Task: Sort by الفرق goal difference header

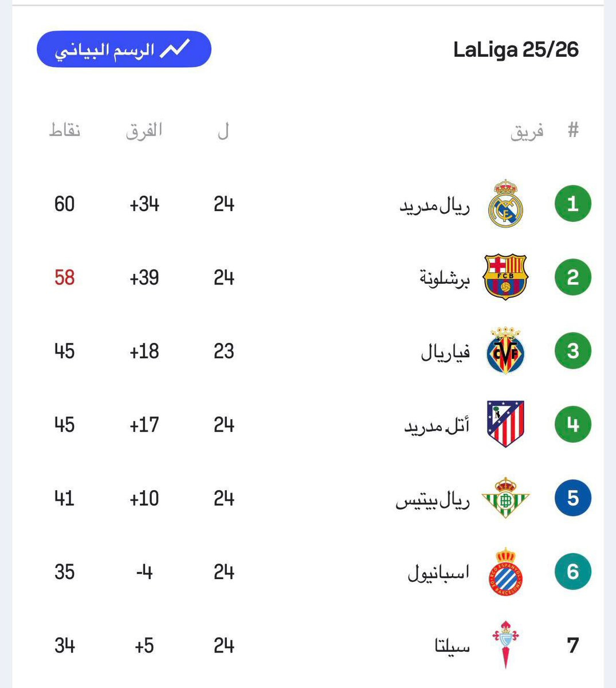Action: [144, 131]
